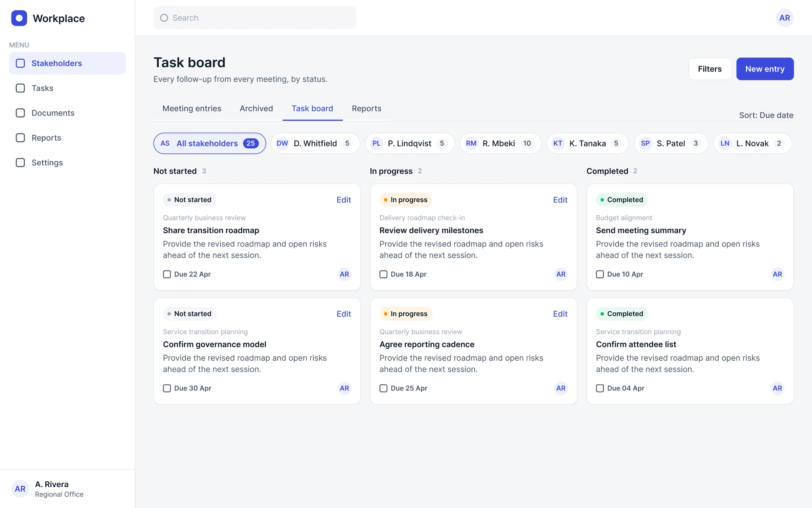The height and width of the screenshot is (508, 812).
Task: Click the Tasks sidebar icon
Action: point(20,88)
